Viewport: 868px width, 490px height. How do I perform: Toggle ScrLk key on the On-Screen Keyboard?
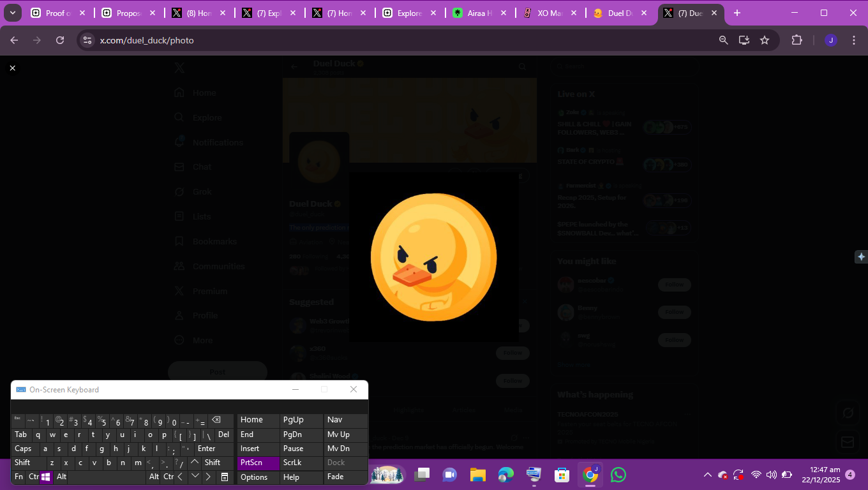[292, 463]
